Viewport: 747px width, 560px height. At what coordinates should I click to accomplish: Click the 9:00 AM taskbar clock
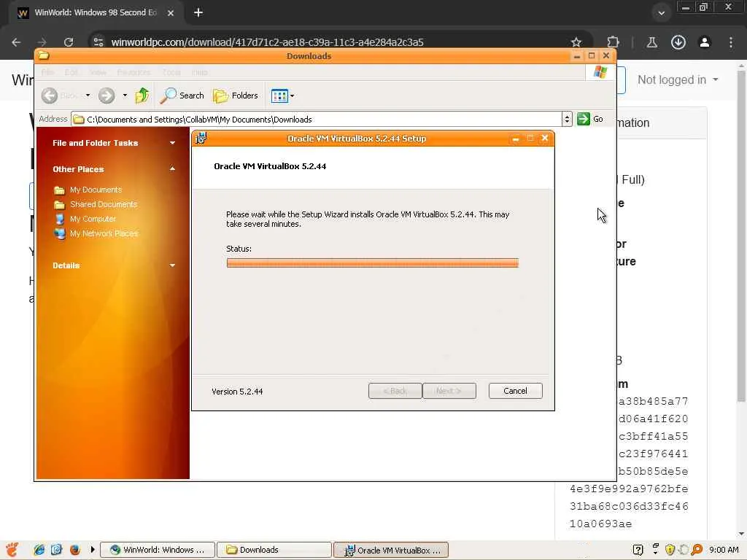(x=724, y=550)
